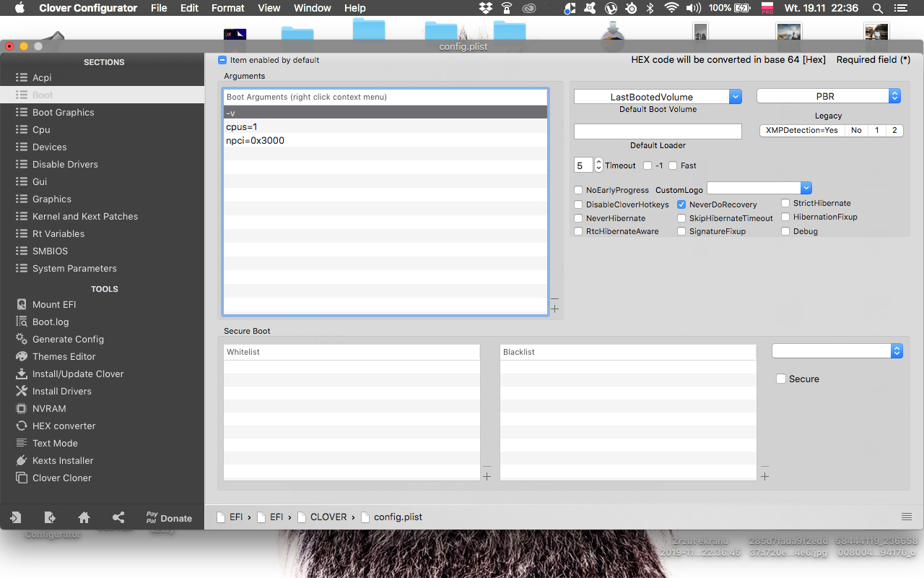
Task: Click the export configuration icon
Action: tap(50, 517)
